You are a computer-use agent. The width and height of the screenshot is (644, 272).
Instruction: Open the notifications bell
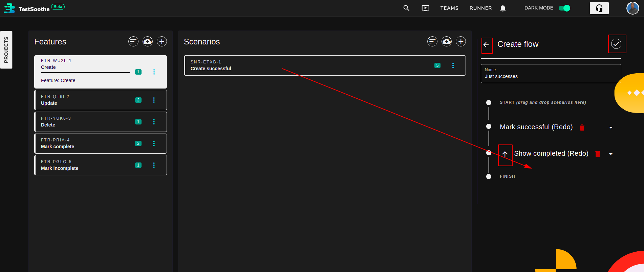click(503, 8)
